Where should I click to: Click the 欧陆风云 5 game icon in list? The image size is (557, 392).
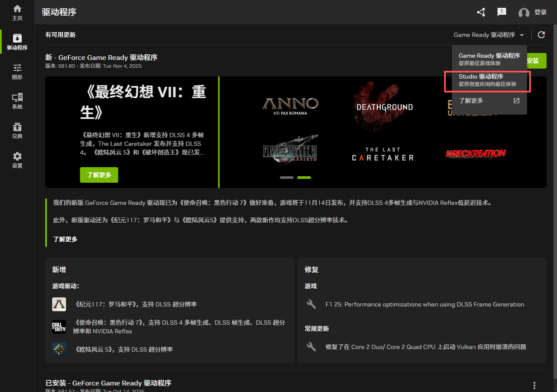pos(59,349)
